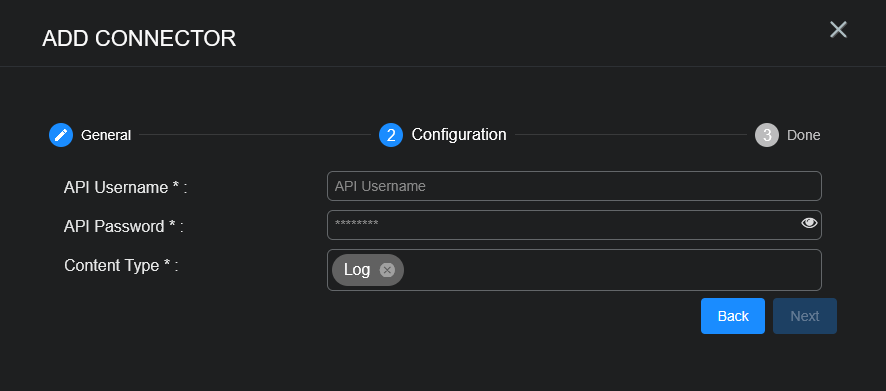The height and width of the screenshot is (391, 886).
Task: Select the Log content type chip
Action: pos(368,270)
